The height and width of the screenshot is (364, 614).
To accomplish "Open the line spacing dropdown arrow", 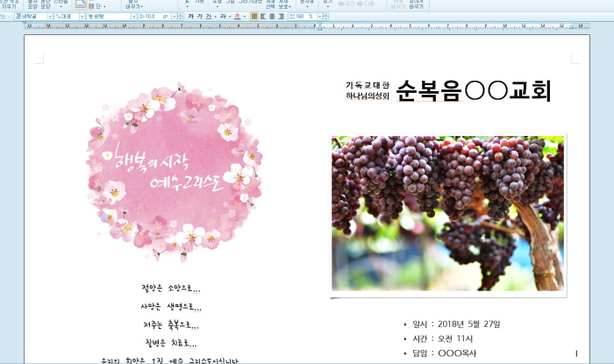I will [319, 17].
